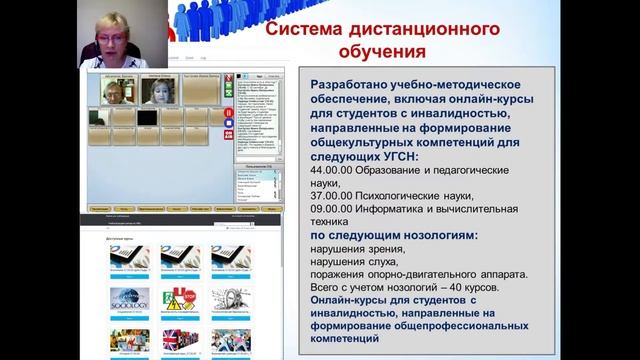Click the search field on the course site
Viewport: 640px width, 360px height.
coord(232,224)
